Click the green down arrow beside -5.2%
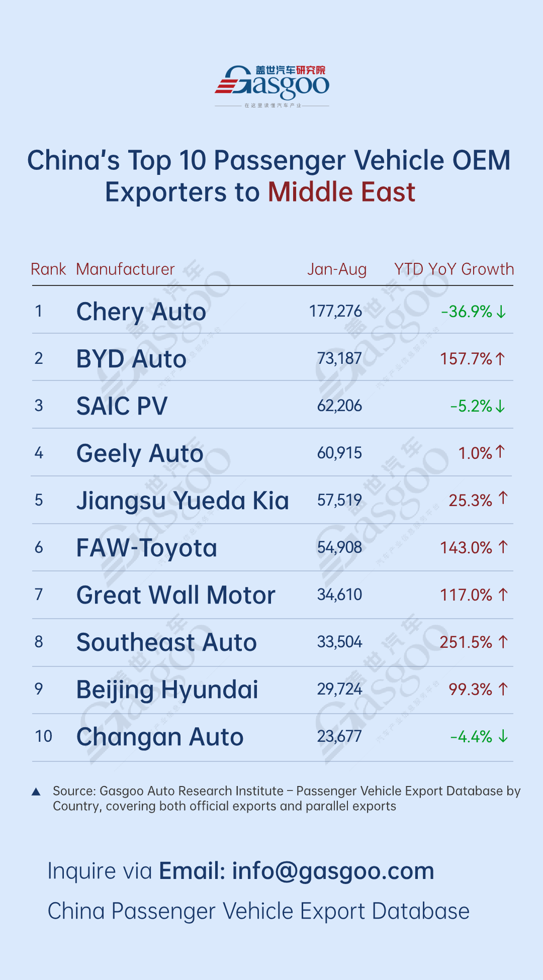 500,406
